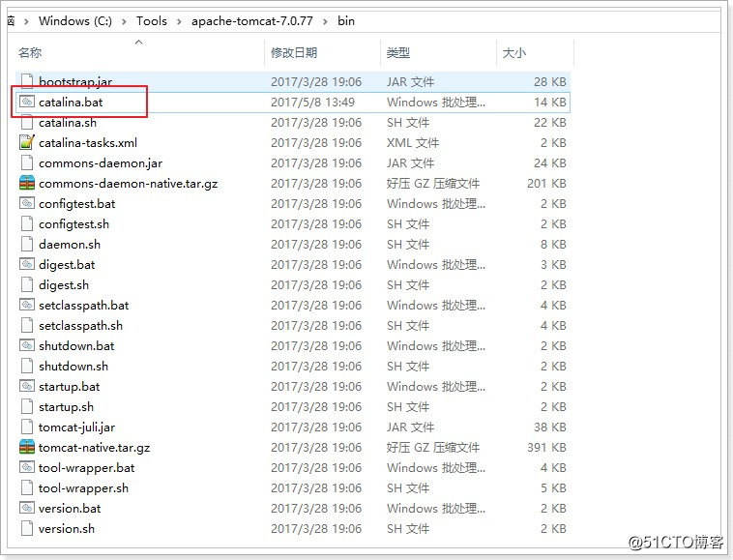Click the commons-daemon-native.tar.gz archive icon
733x560 pixels.
[27, 183]
